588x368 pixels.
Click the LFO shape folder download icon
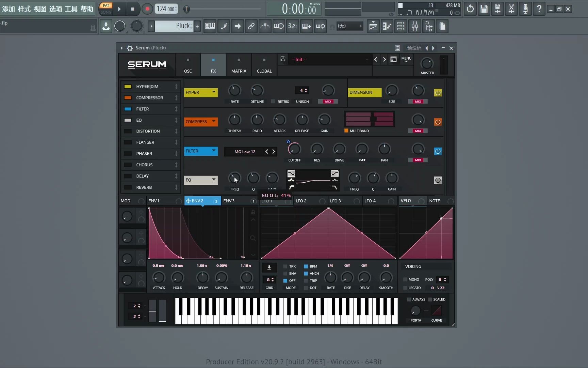coord(269,267)
